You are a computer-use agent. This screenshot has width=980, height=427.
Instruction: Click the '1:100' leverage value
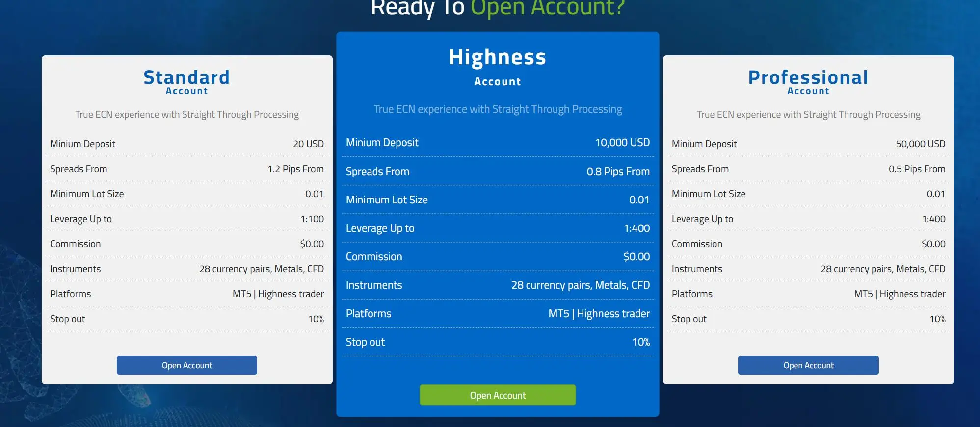312,219
